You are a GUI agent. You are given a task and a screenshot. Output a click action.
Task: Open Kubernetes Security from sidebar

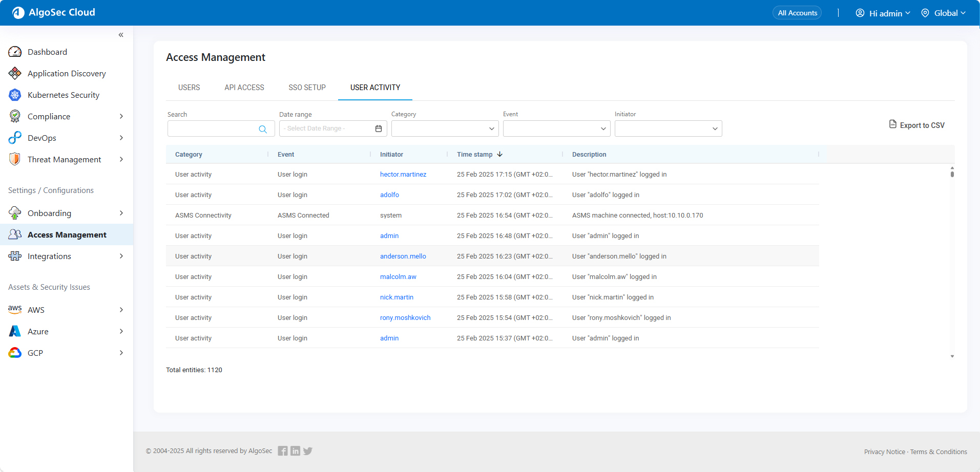tap(64, 95)
